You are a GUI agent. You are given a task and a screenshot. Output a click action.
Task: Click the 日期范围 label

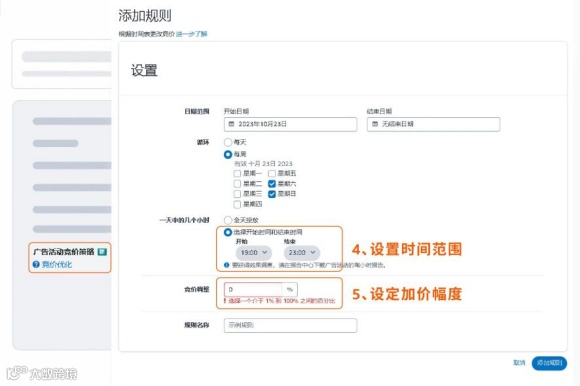point(197,111)
